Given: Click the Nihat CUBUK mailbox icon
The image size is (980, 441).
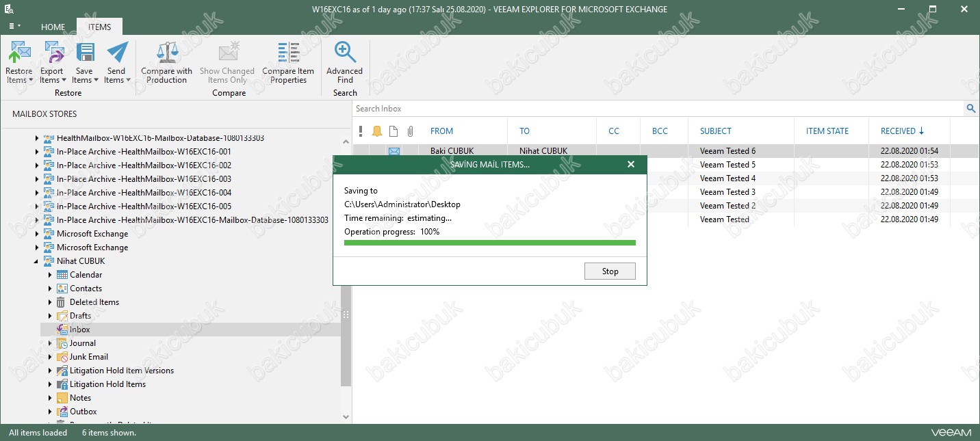Looking at the screenshot, I should pos(49,261).
